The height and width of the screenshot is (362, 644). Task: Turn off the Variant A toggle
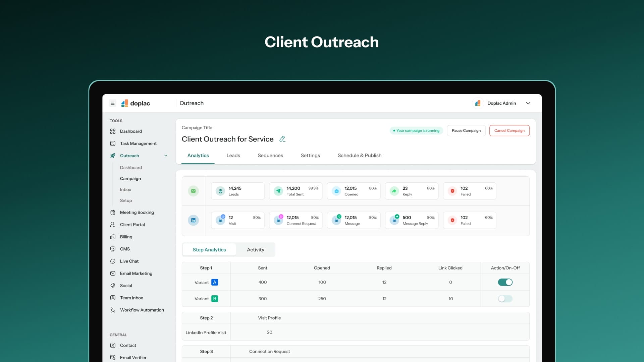point(505,282)
